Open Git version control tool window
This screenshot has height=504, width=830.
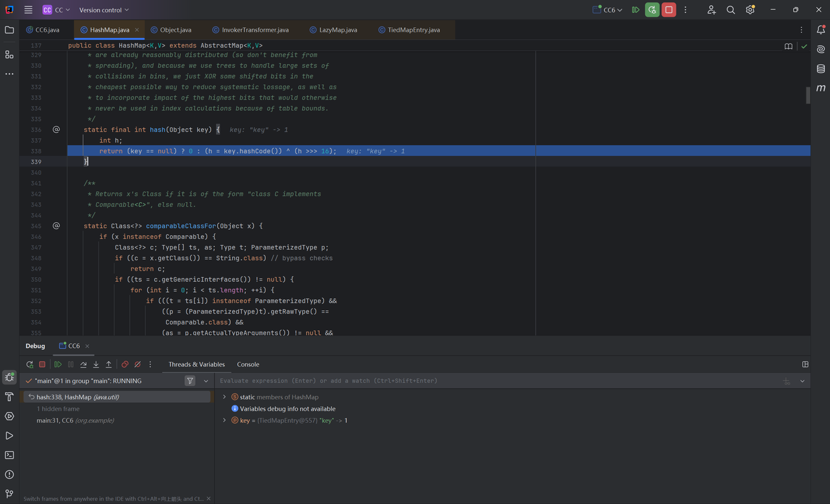[x=9, y=494]
